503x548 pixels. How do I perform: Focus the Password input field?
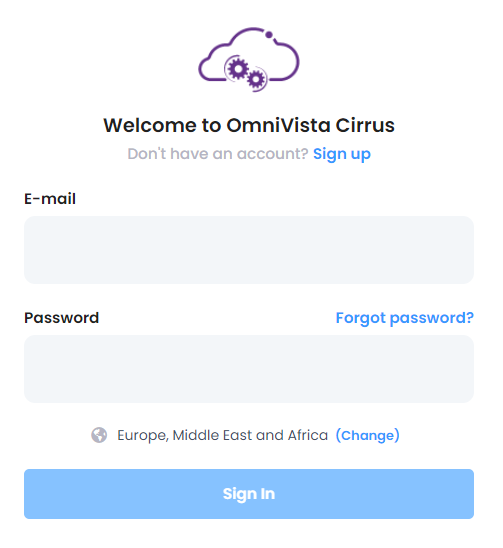pyautogui.click(x=249, y=369)
